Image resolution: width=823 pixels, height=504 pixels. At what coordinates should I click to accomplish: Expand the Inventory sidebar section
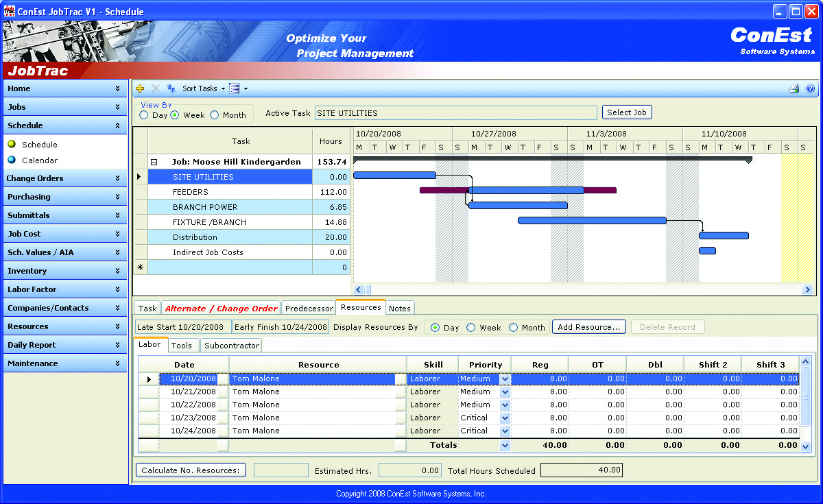(x=65, y=271)
